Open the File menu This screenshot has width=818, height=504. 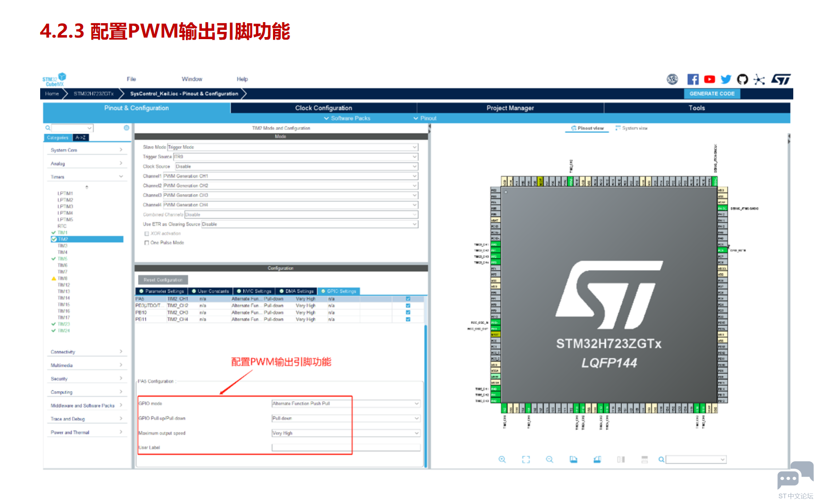(131, 79)
